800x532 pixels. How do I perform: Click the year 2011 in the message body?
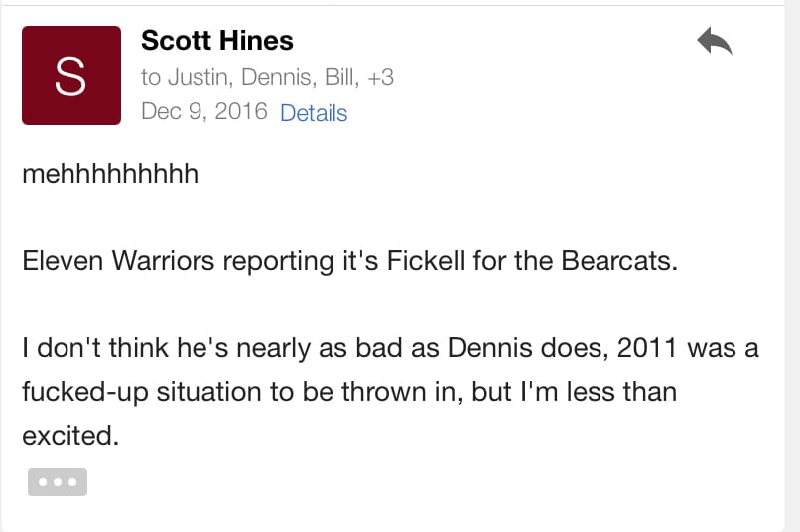(x=647, y=348)
